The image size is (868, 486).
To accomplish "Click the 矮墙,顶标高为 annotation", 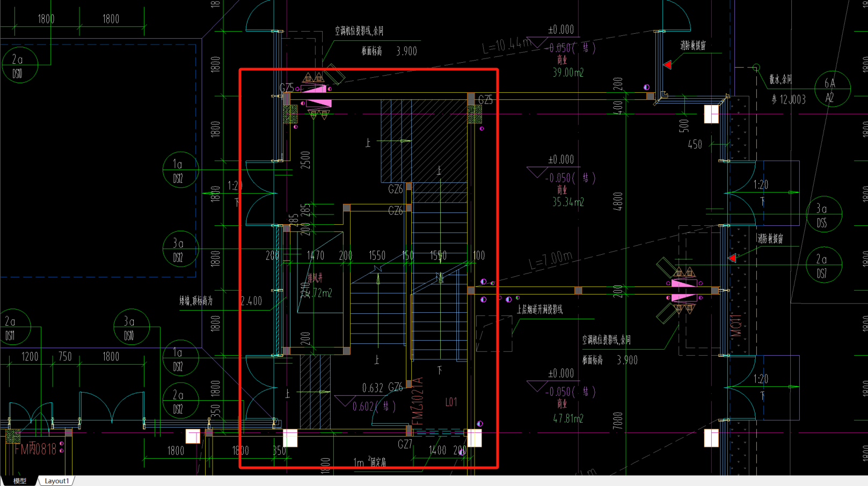I will pyautogui.click(x=196, y=301).
